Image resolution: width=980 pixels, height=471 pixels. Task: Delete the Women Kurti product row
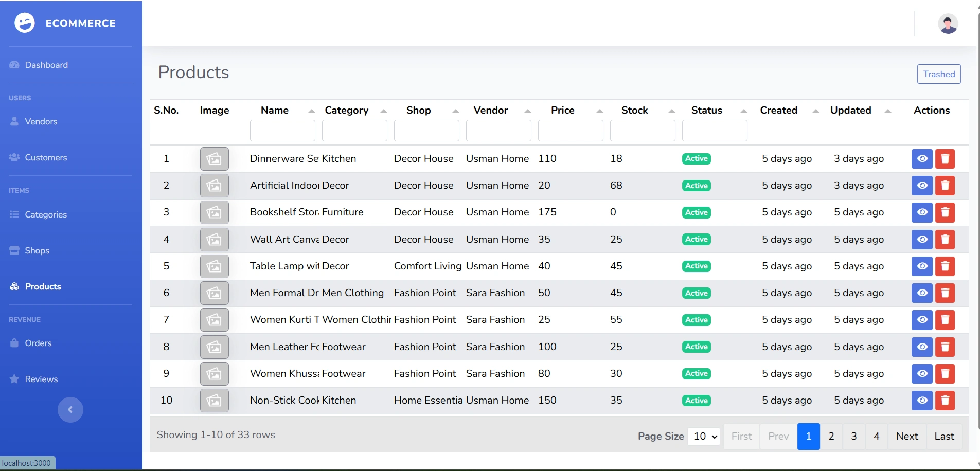[945, 320]
